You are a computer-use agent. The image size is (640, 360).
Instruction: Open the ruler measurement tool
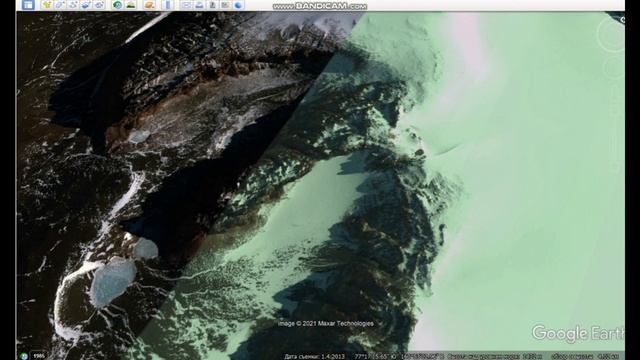pyautogui.click(x=168, y=5)
